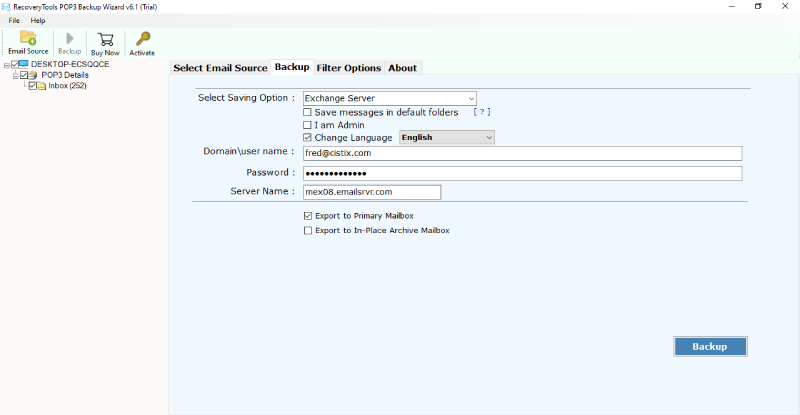The width and height of the screenshot is (800, 415).
Task: Enable Save messages in default folders
Action: (x=308, y=112)
